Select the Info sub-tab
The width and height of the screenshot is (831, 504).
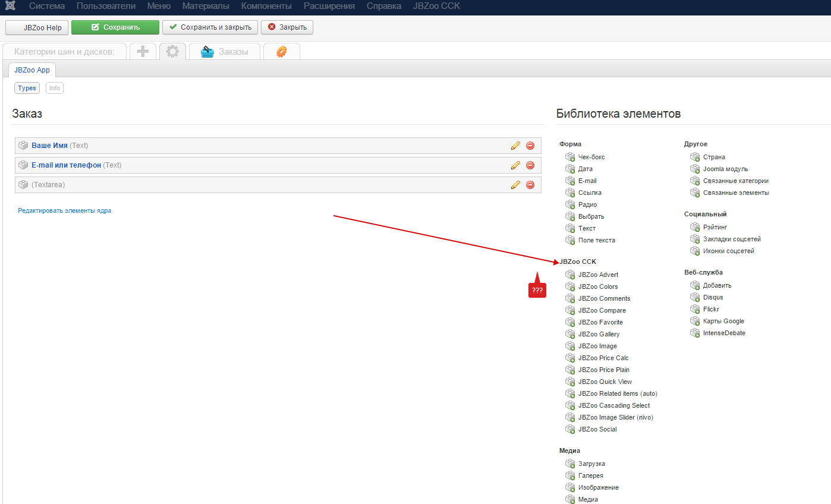(55, 88)
